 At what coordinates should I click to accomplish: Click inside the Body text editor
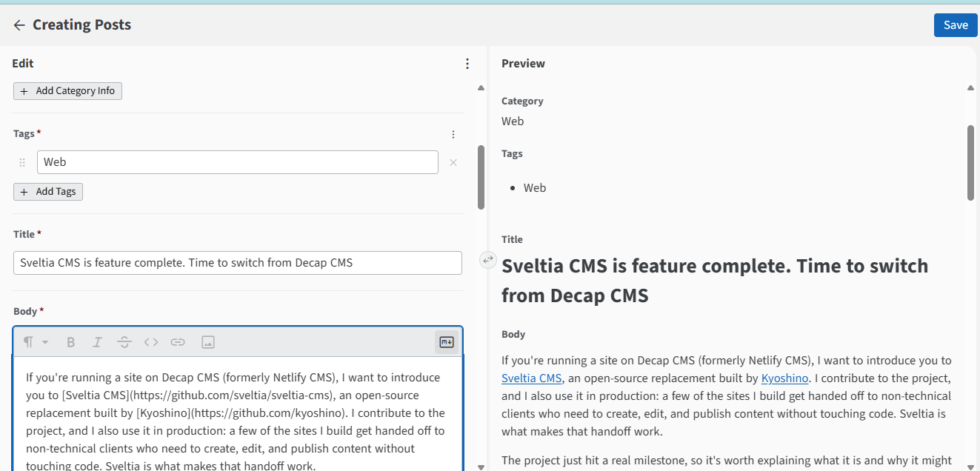point(238,415)
